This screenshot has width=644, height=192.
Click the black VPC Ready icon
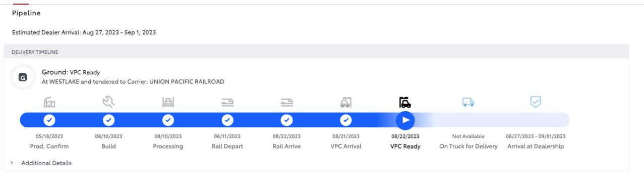[405, 103]
